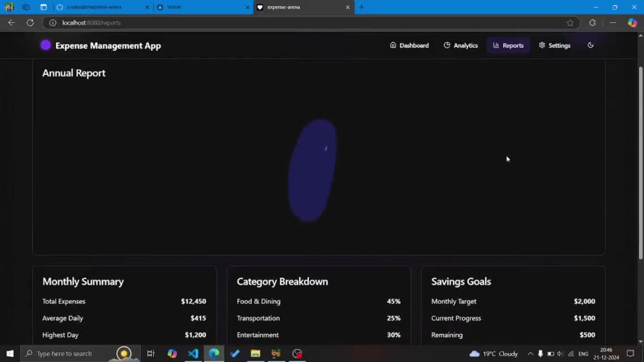644x362 pixels.
Task: Toggle dark mode moon icon
Action: pos(591,45)
